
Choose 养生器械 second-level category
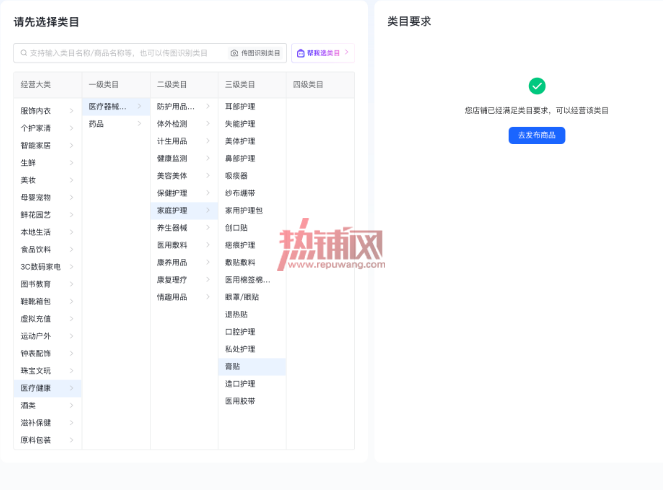click(184, 228)
